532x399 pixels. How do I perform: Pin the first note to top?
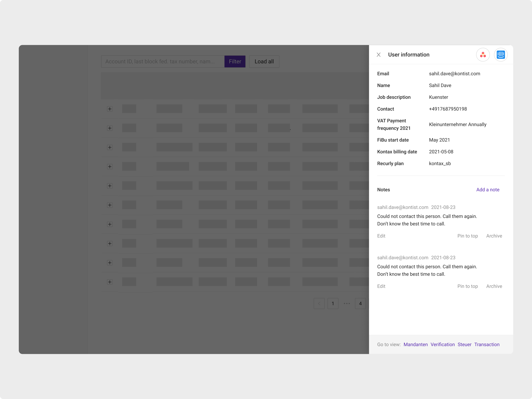click(467, 236)
